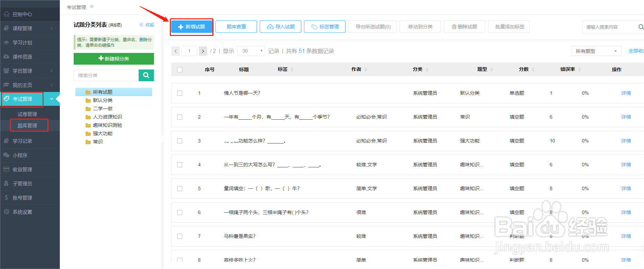Sort by 作者 column arrows
This screenshot has height=269, width=644.
366,69
